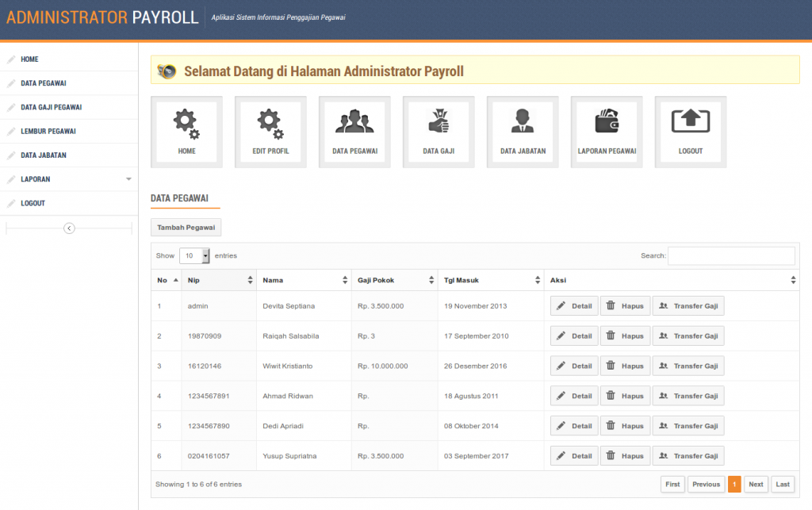
Task: Open Laporan Pegawai wallet icon tile
Action: (607, 132)
